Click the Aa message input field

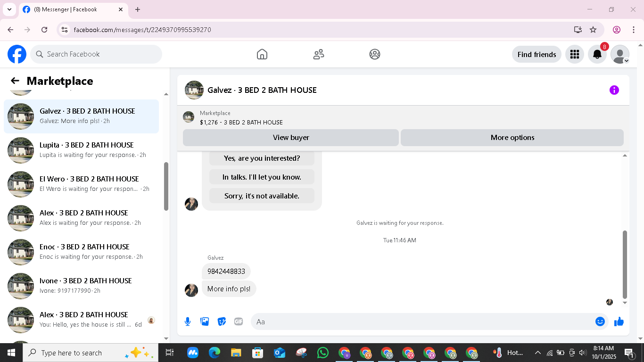coord(422,321)
